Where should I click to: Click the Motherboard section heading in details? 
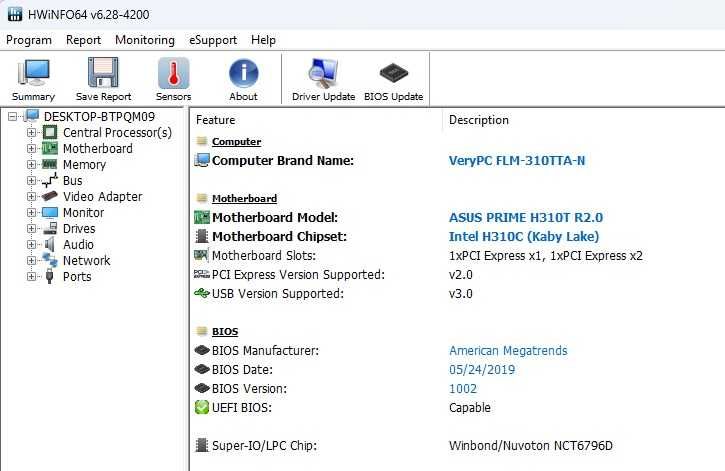(244, 198)
